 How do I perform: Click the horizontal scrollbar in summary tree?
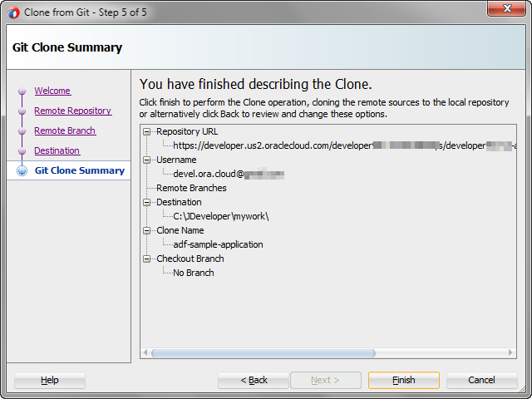pyautogui.click(x=324, y=353)
